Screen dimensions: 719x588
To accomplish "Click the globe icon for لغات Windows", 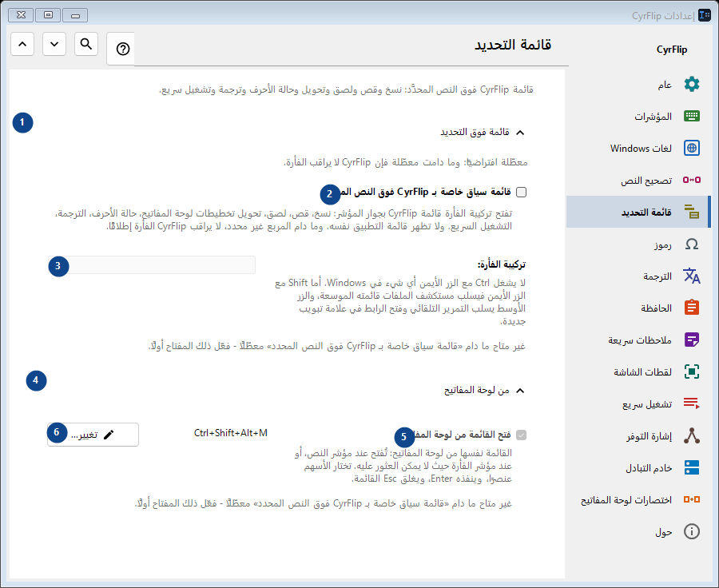I will [692, 148].
